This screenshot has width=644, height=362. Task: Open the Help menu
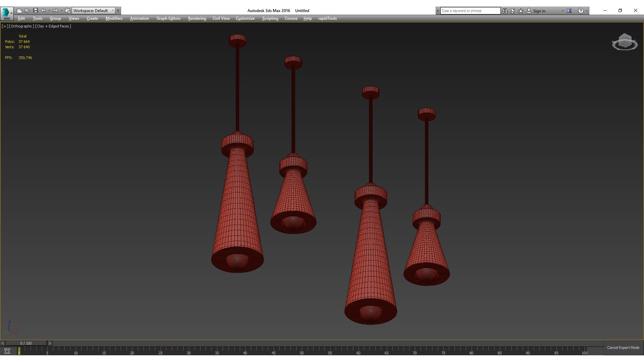tap(308, 18)
